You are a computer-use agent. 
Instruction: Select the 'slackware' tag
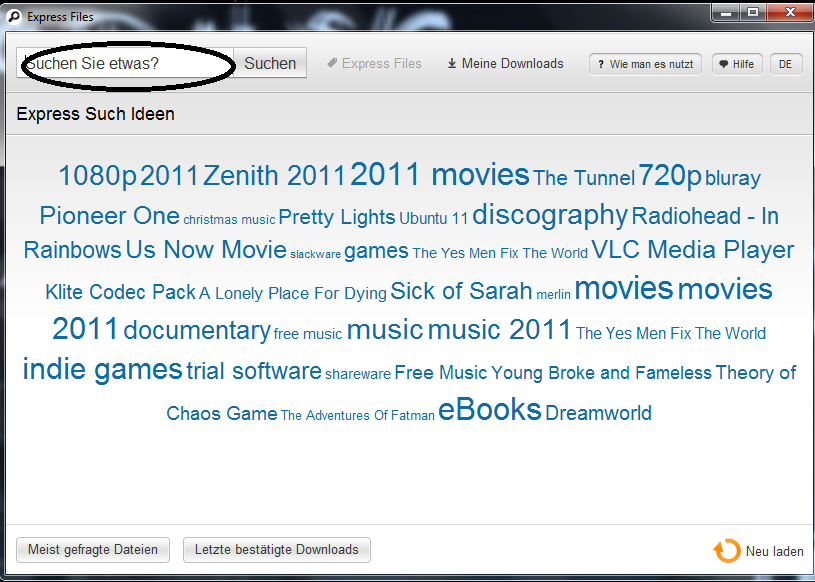coord(316,254)
